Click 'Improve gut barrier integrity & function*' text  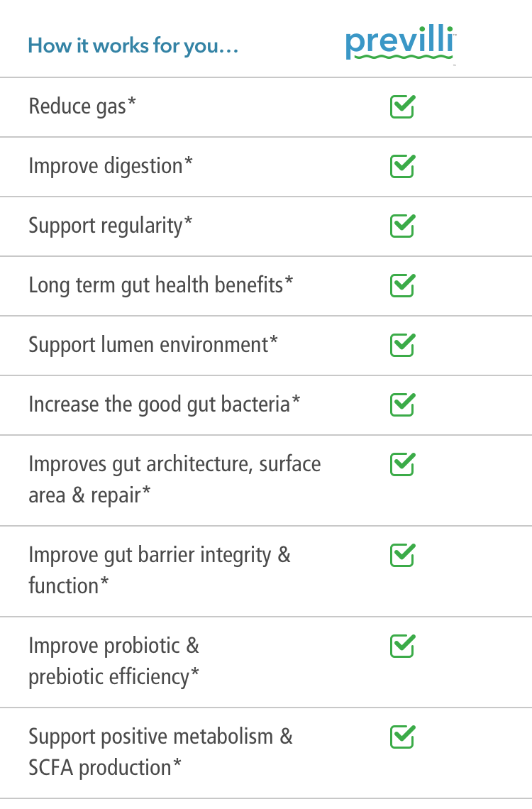160,571
